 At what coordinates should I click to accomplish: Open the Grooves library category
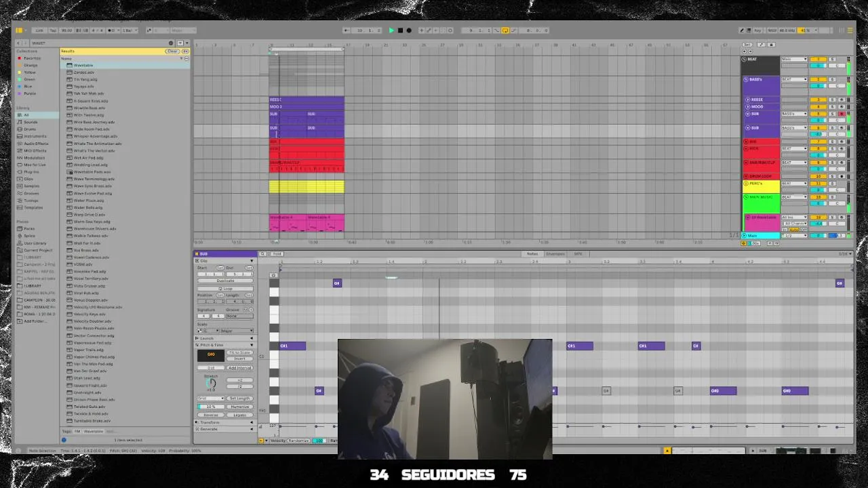(31, 193)
